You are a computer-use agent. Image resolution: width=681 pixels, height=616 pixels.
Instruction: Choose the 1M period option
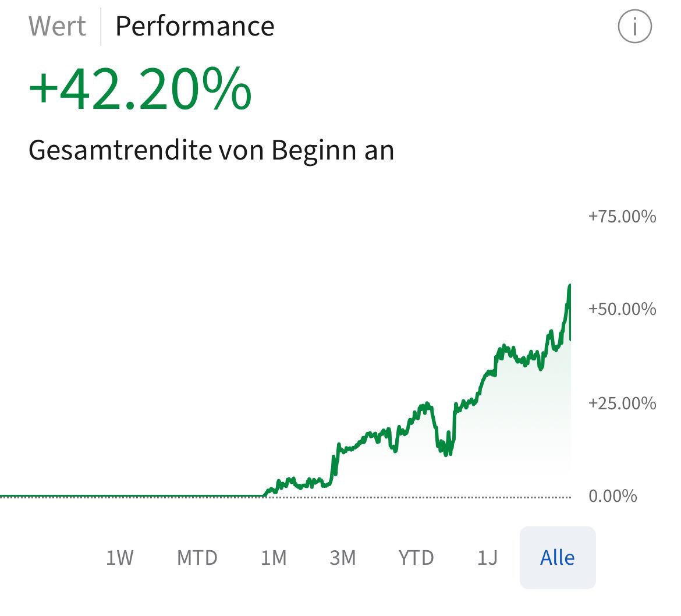(x=274, y=558)
